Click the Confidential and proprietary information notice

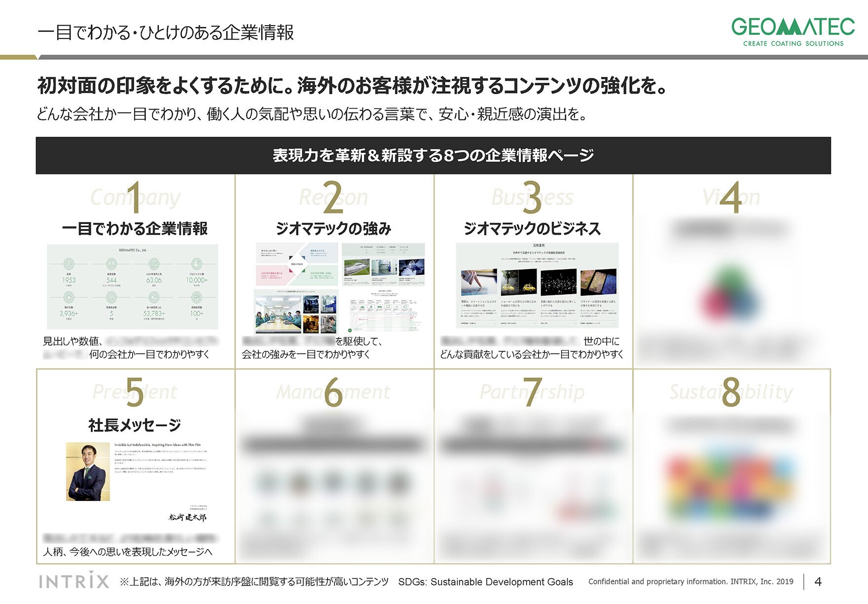pos(690,581)
